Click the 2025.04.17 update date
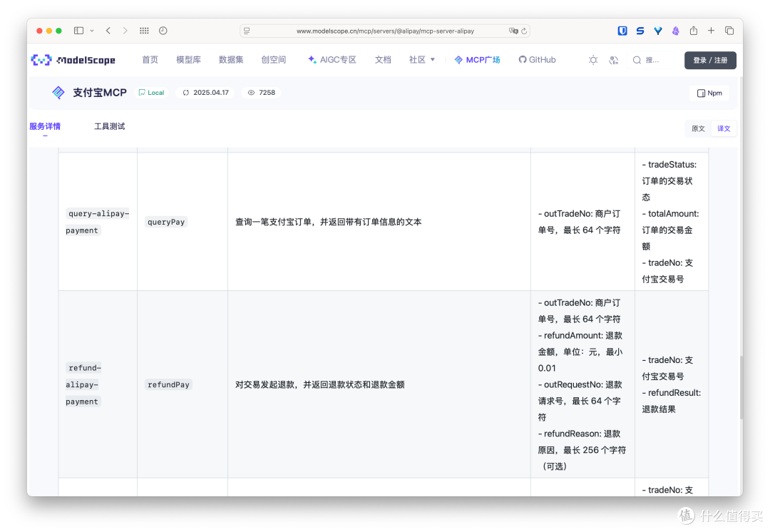This screenshot has width=770, height=532. 206,92
